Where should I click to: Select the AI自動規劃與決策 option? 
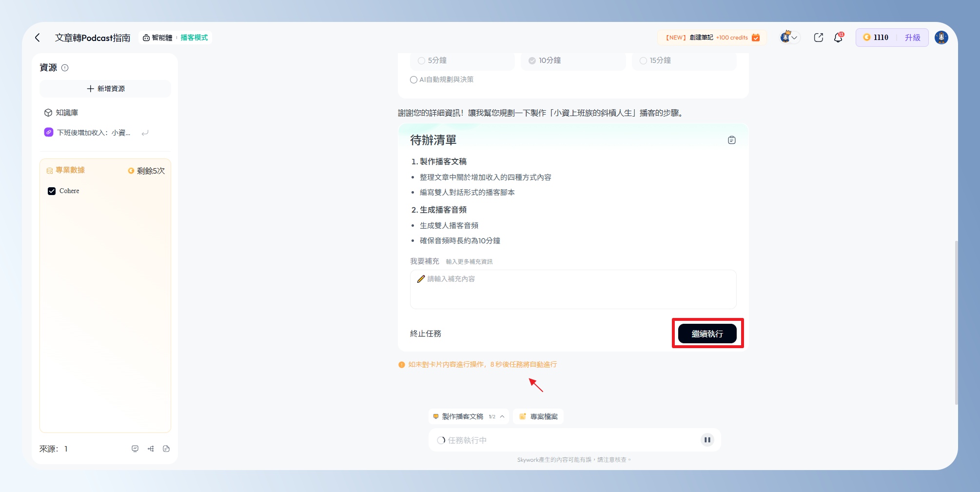(413, 79)
